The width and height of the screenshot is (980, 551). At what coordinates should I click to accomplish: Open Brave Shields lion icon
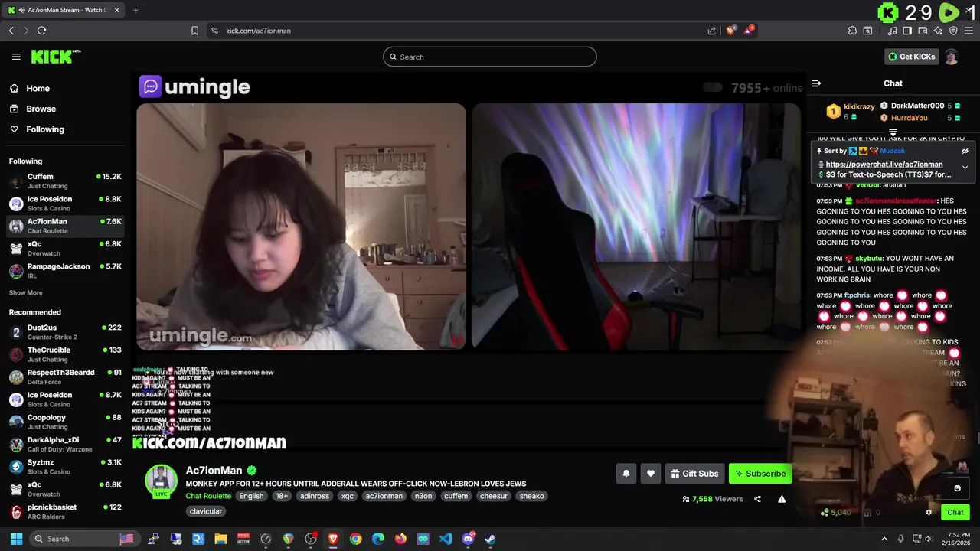point(731,31)
